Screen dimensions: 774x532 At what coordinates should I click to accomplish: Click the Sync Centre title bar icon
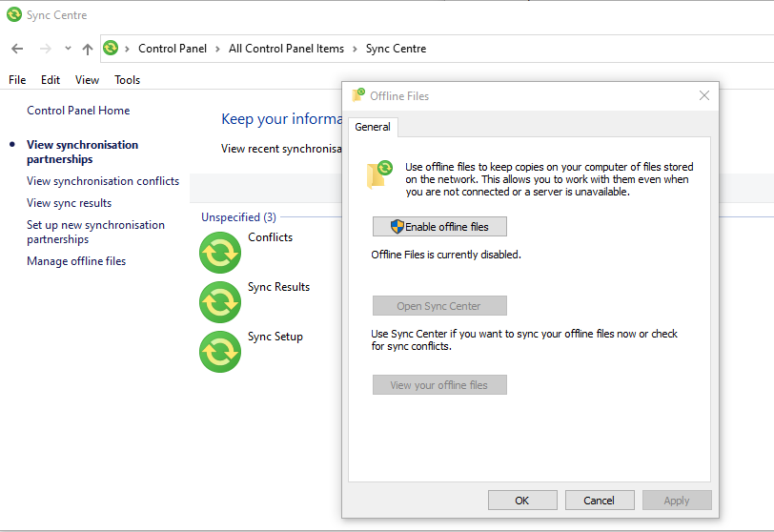point(14,15)
